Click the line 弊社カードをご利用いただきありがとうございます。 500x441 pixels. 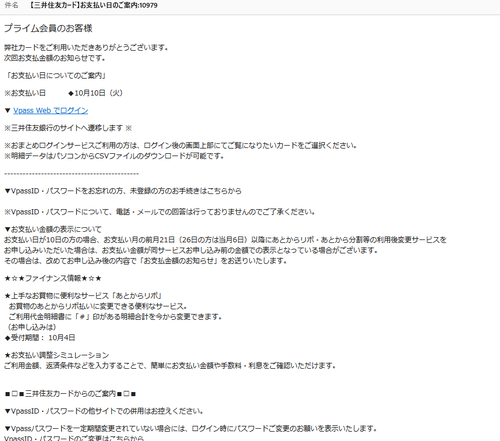[x=86, y=47]
